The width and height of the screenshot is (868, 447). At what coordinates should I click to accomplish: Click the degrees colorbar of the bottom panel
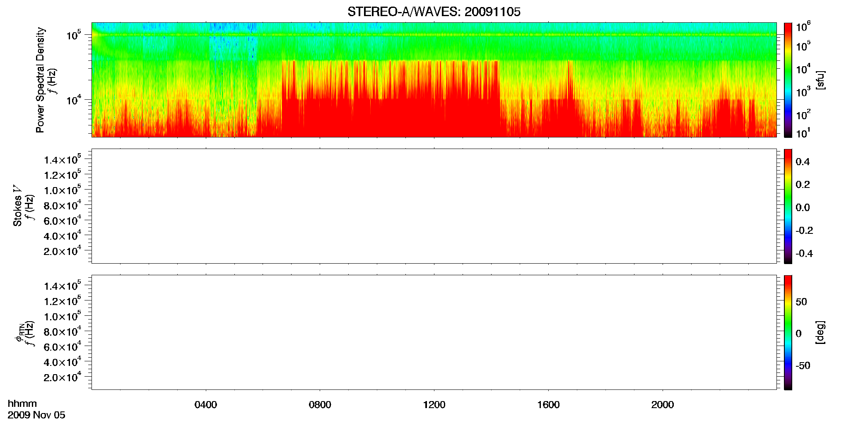tap(788, 332)
